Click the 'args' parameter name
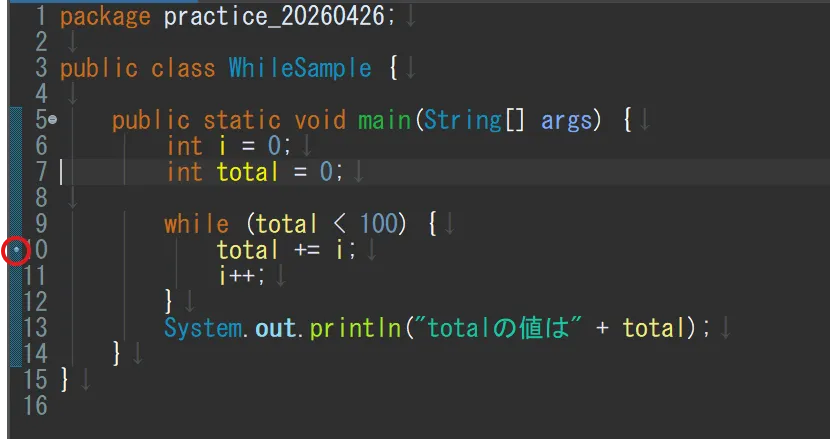The width and height of the screenshot is (830, 439). tap(566, 121)
